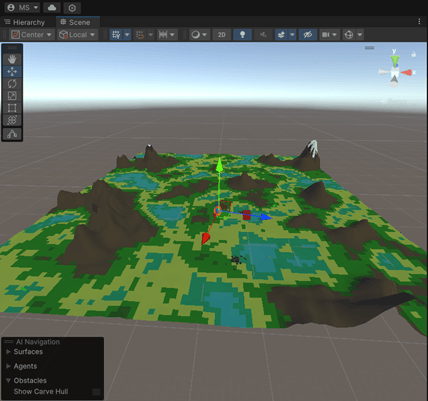Open the MS account dropdown
428x401 pixels.
click(23, 7)
